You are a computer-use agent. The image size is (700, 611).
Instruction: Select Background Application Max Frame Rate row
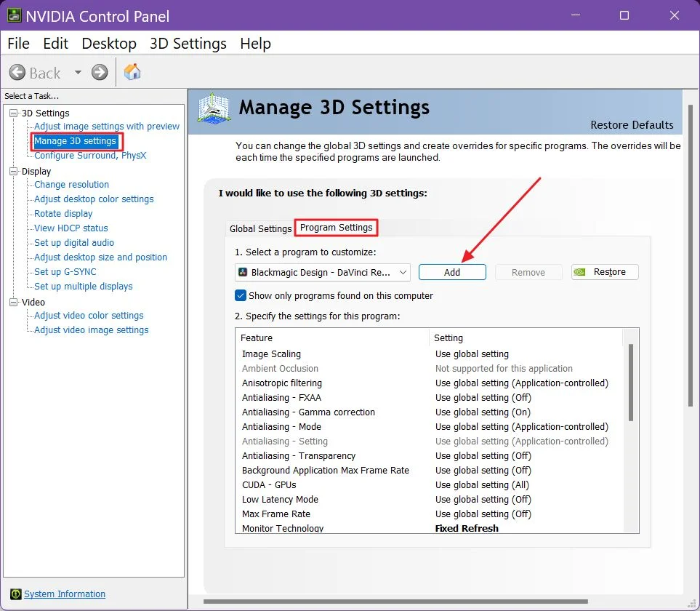coord(429,471)
